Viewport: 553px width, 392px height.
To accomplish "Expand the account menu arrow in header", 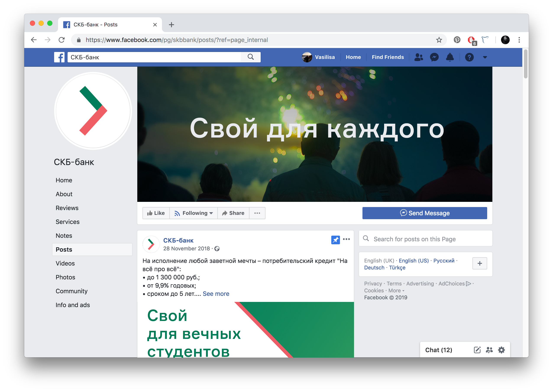I will 485,57.
